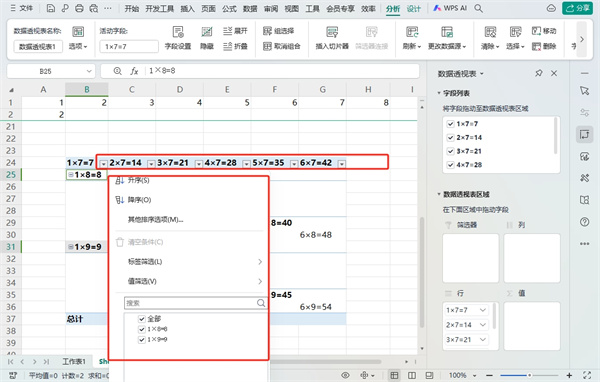
Task: Switch to the 设计 tab
Action: click(x=414, y=8)
